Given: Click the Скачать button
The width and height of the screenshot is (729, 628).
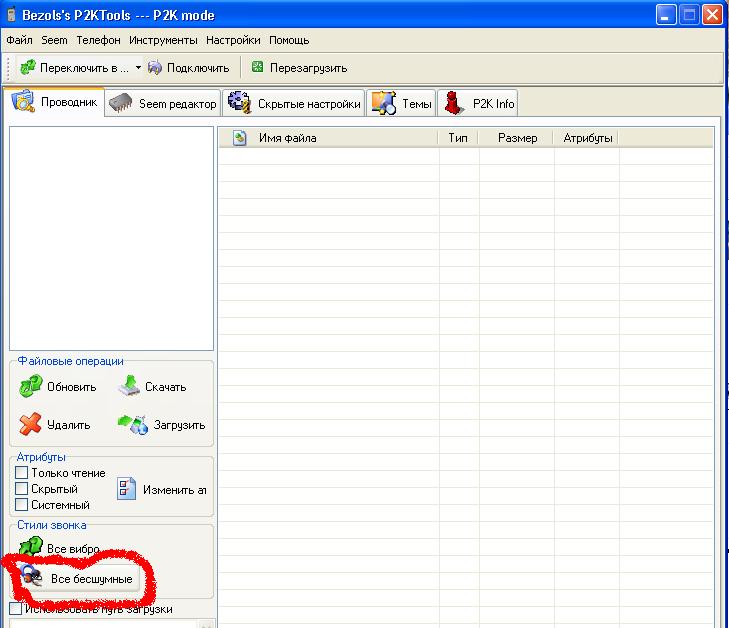Looking at the screenshot, I should tap(152, 387).
